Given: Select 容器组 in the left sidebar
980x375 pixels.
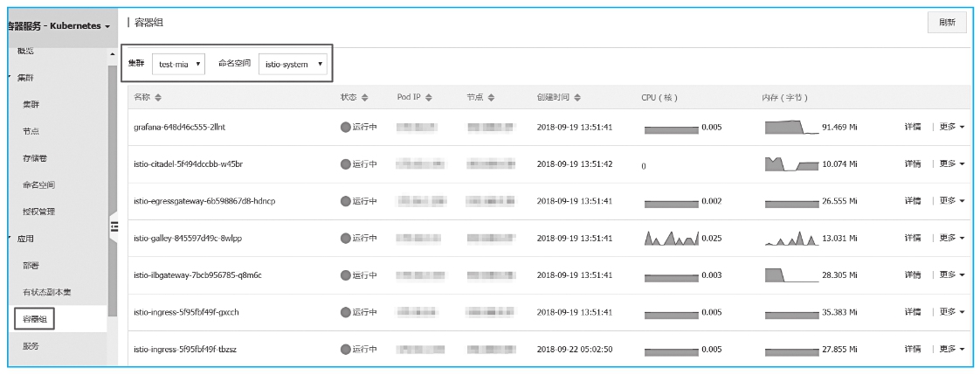Looking at the screenshot, I should coord(34,319).
